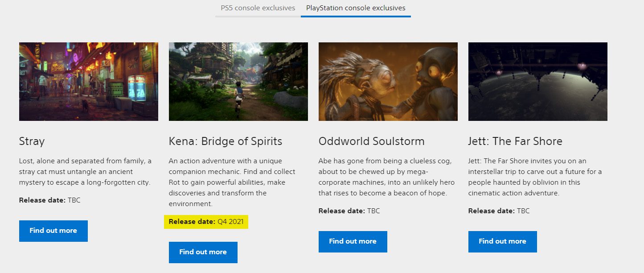Open Jett: The Far Shore thumbnail
The width and height of the screenshot is (644, 273).
pos(538,82)
